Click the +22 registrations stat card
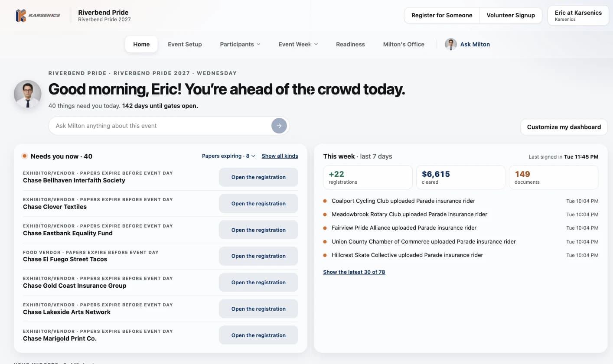Image resolution: width=613 pixels, height=364 pixels. 368,177
